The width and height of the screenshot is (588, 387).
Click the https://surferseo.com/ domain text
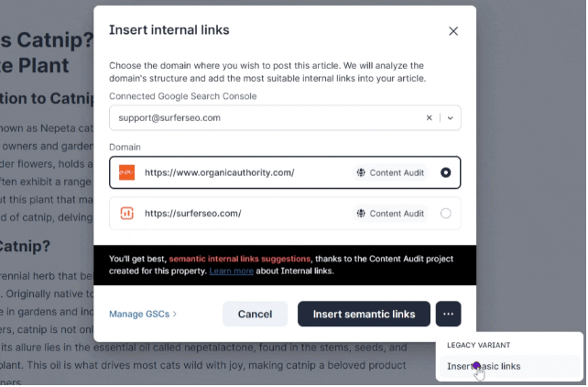(192, 214)
